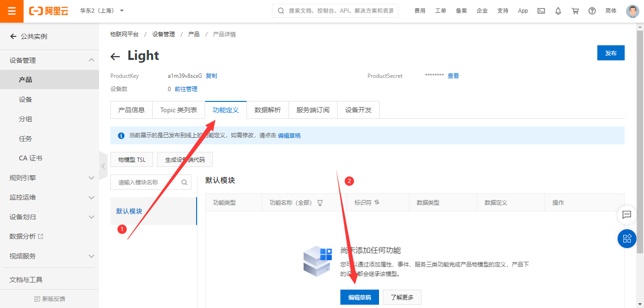
Task: Open the CloudShell terminal icon in top bar
Action: 541,10
